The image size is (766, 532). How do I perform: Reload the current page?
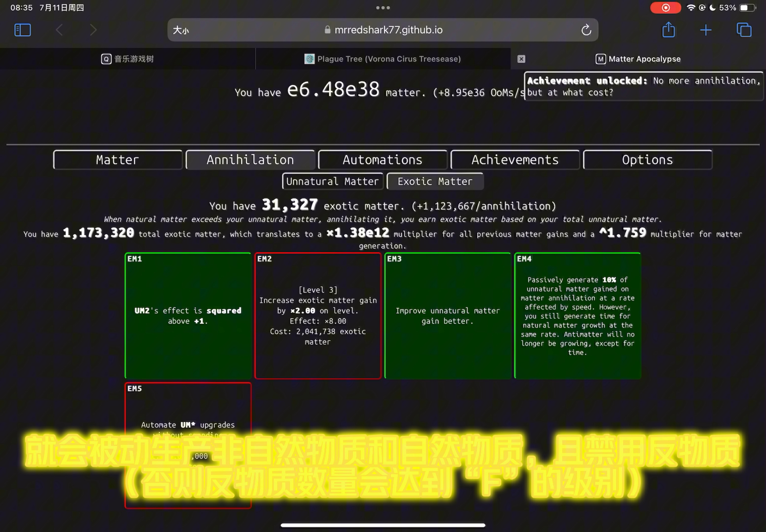click(587, 30)
